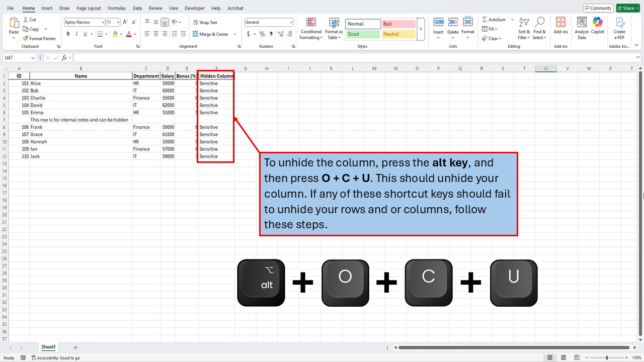Select the Format Painter tool
Image resolution: width=644 pixels, height=362 pixels.
[x=39, y=38]
